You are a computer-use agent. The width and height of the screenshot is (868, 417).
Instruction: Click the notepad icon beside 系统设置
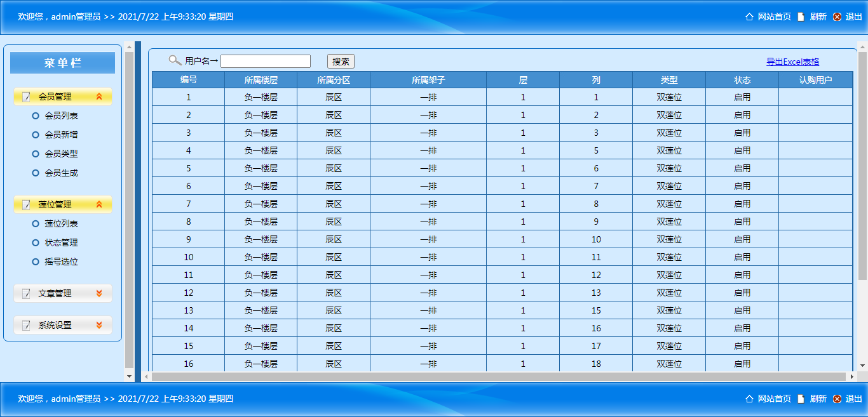pyautogui.click(x=26, y=324)
